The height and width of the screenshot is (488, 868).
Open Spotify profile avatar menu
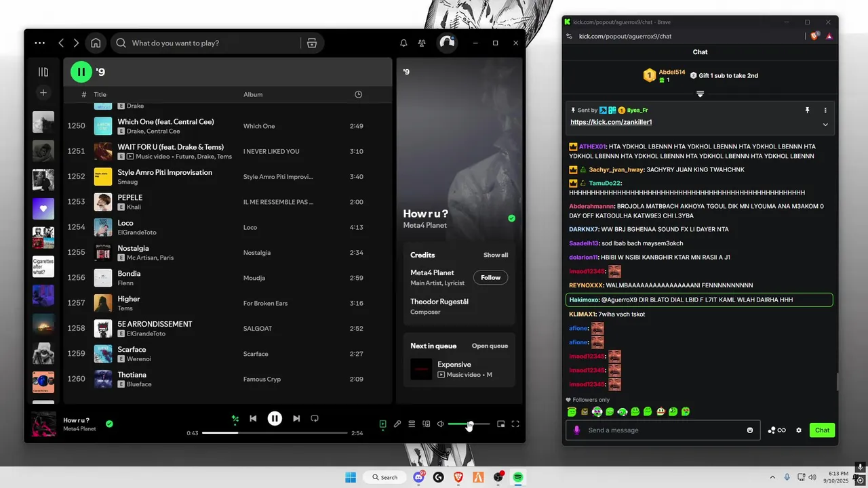pos(447,43)
